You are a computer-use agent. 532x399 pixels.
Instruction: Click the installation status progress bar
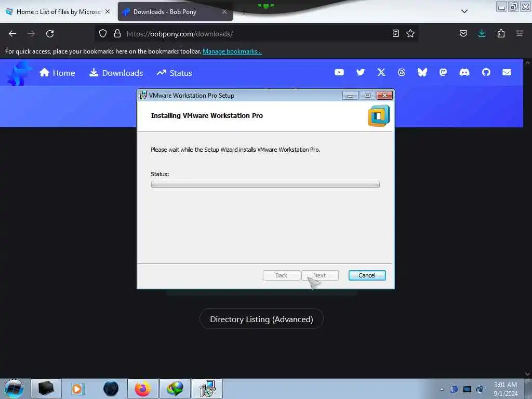point(265,184)
